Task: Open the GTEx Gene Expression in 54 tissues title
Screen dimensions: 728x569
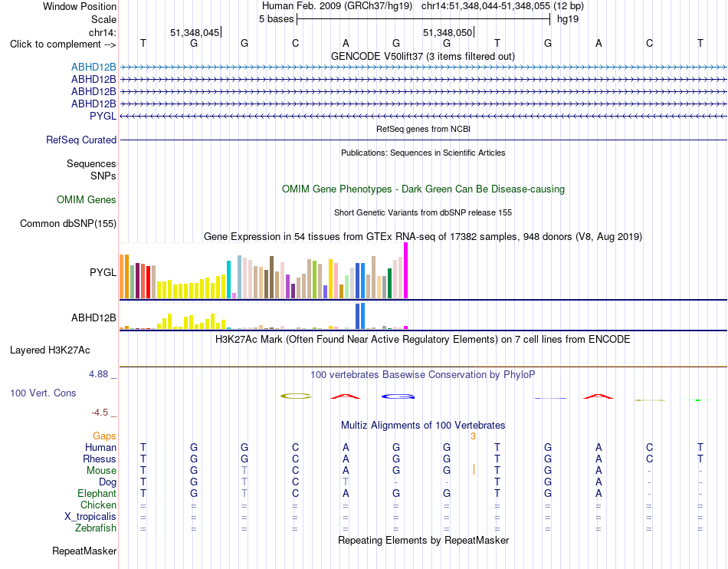Action: coord(423,236)
